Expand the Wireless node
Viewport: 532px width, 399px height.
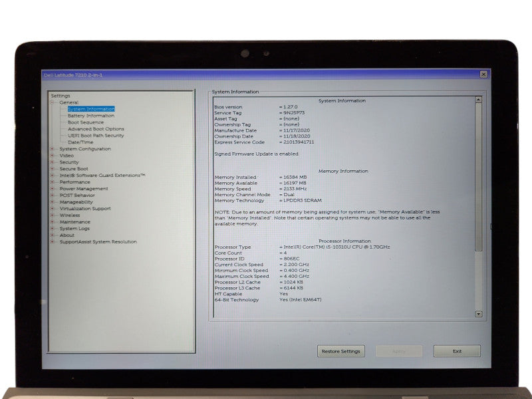53,215
